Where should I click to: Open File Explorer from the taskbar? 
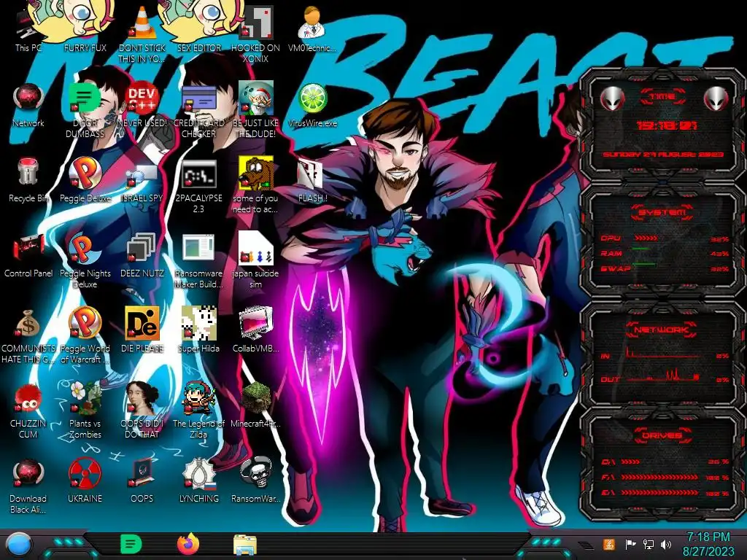[x=245, y=545]
